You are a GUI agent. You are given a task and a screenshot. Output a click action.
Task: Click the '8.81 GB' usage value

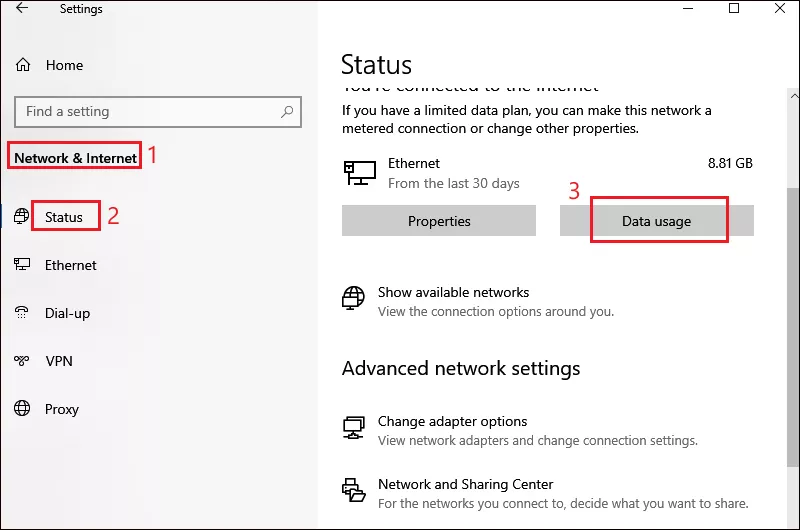click(730, 163)
